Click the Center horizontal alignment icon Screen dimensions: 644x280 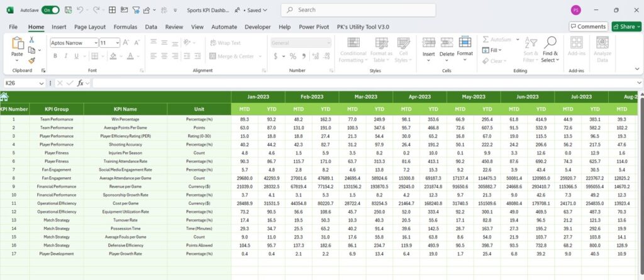coord(164,56)
